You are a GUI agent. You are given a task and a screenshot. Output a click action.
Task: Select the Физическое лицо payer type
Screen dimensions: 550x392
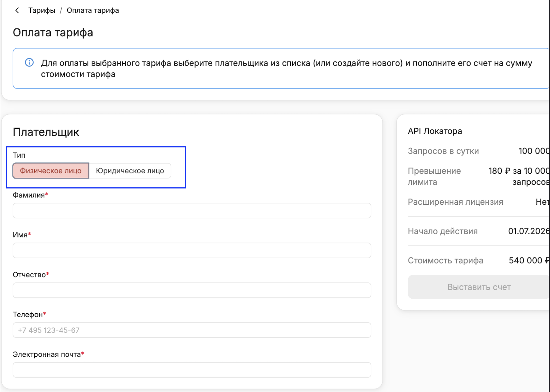(51, 171)
